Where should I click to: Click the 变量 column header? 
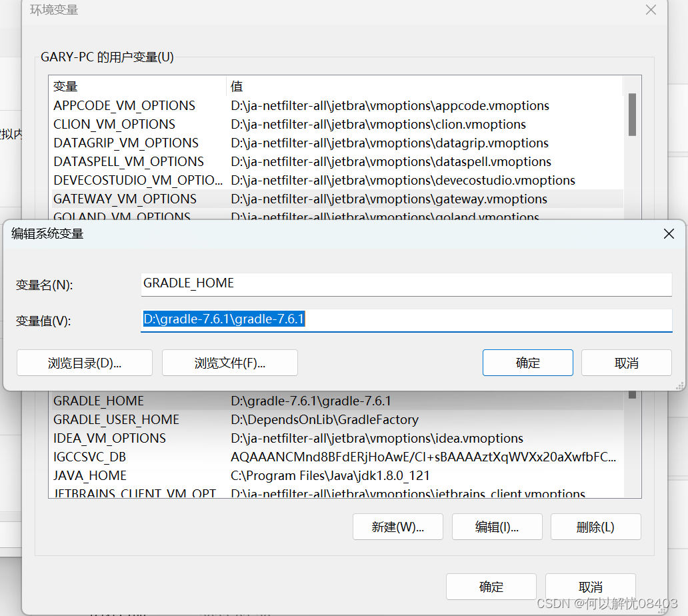click(x=63, y=86)
